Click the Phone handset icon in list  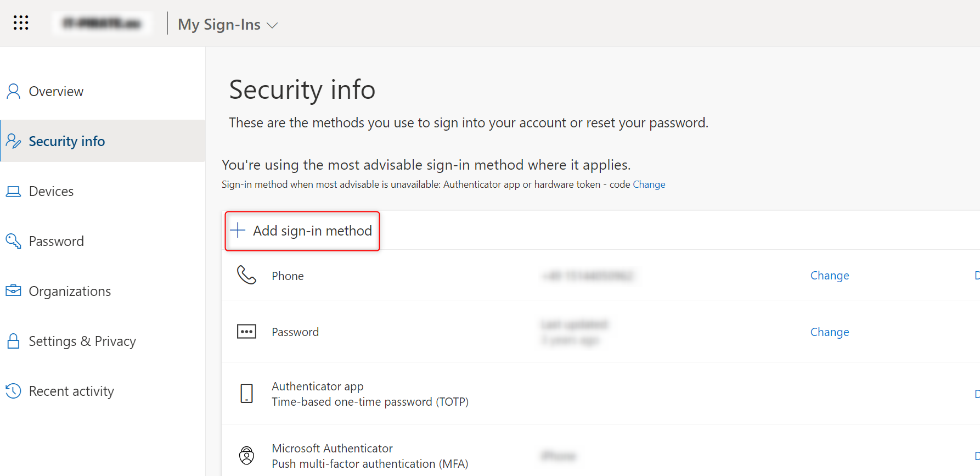tap(246, 275)
